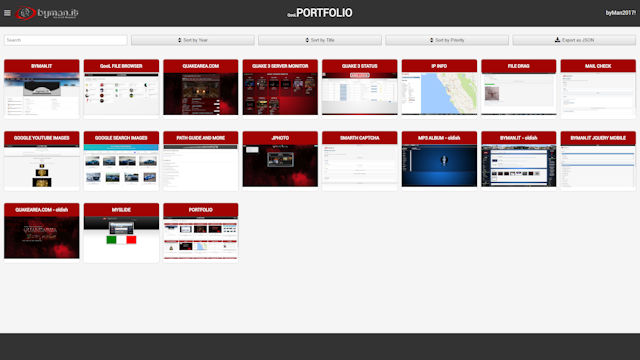Open the MYSLIDE project card
This screenshot has height=360, width=640.
point(121,233)
